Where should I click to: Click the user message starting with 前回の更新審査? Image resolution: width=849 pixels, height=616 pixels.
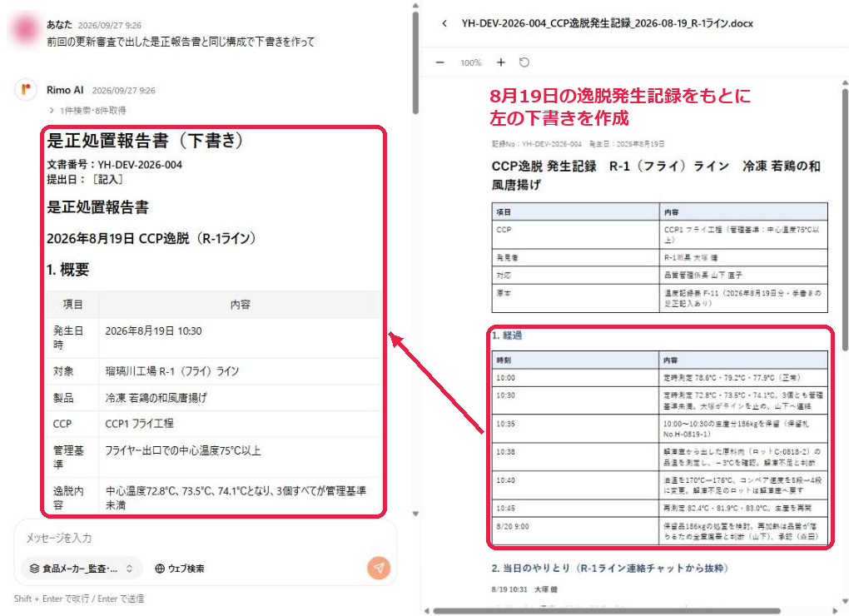[181, 42]
